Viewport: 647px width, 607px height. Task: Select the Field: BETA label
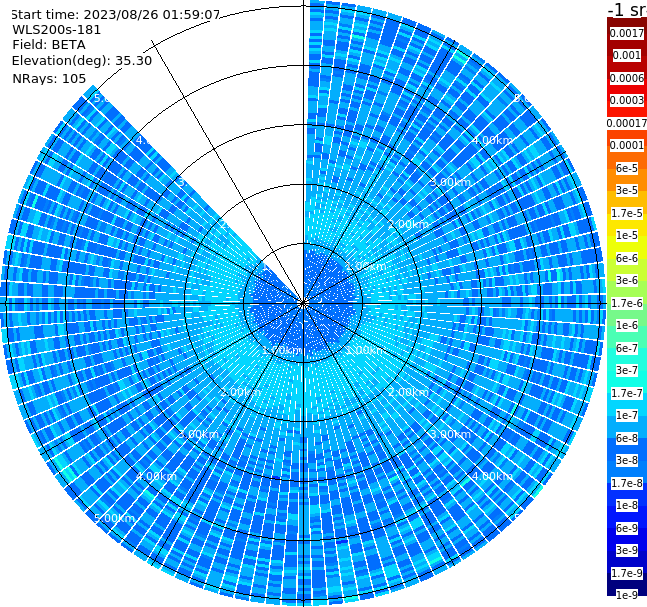[49, 45]
